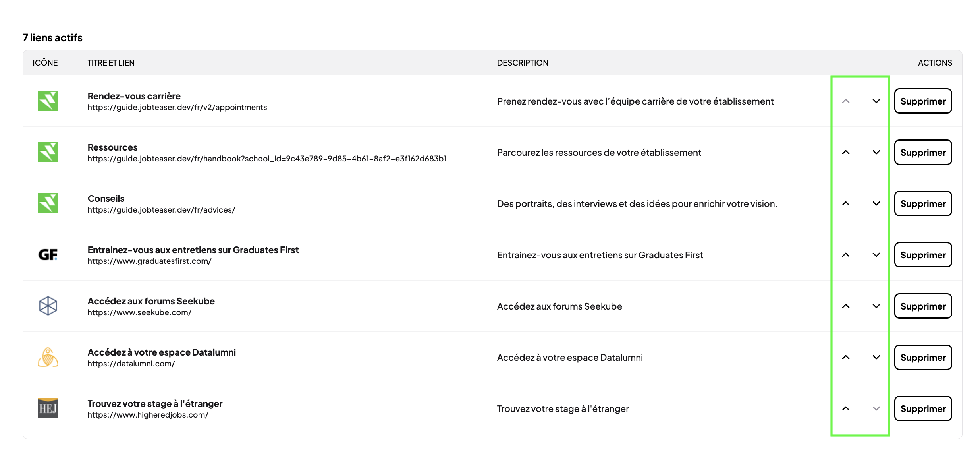Viewport: 980px width, 453px height.
Task: Click the up chevron for Trouvez votre stage
Action: click(x=846, y=408)
